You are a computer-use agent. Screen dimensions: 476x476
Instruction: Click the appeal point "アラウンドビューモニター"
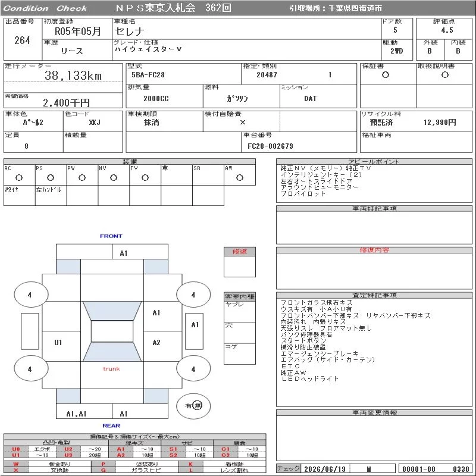pos(320,187)
